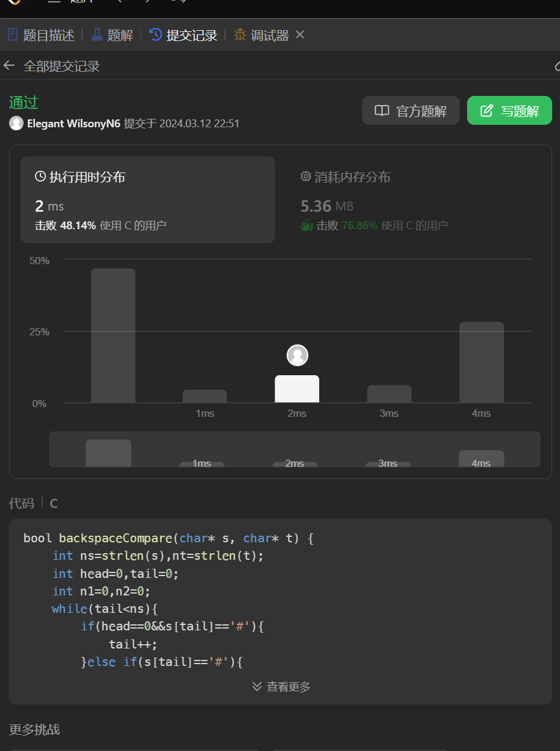The image size is (560, 751).
Task: Click the user avatar above the 2ms bar
Action: click(297, 355)
